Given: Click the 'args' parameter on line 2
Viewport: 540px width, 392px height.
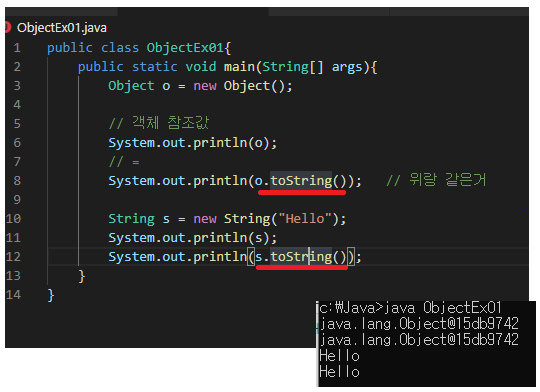Looking at the screenshot, I should (x=347, y=68).
